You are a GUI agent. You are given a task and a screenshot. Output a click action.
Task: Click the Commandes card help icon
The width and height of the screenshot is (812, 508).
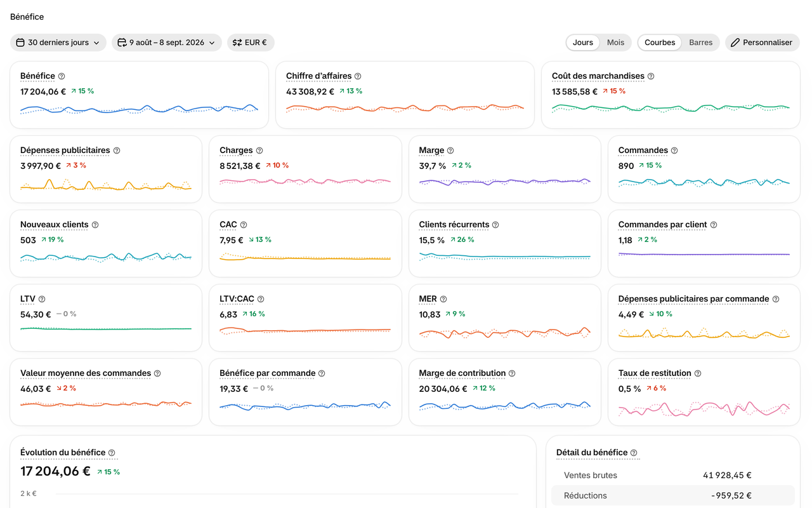coord(674,150)
